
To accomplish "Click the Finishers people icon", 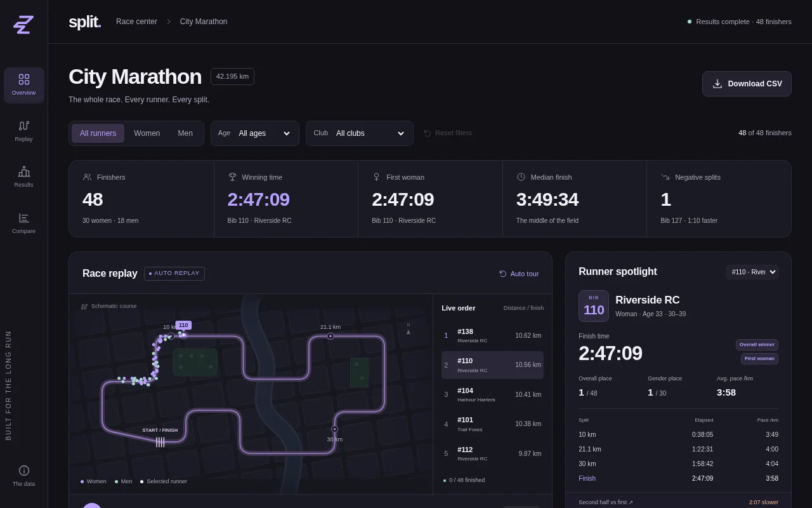I will [87, 177].
